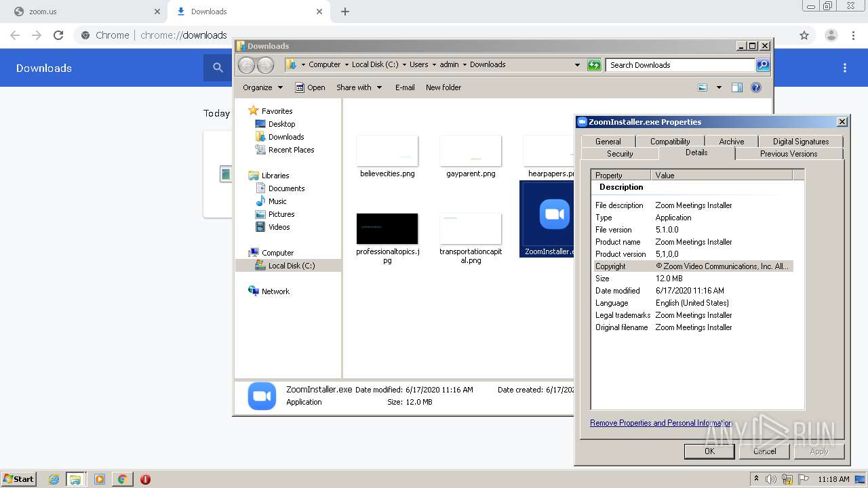Change Explorer view icon
This screenshot has height=488, width=868.
[x=703, y=87]
